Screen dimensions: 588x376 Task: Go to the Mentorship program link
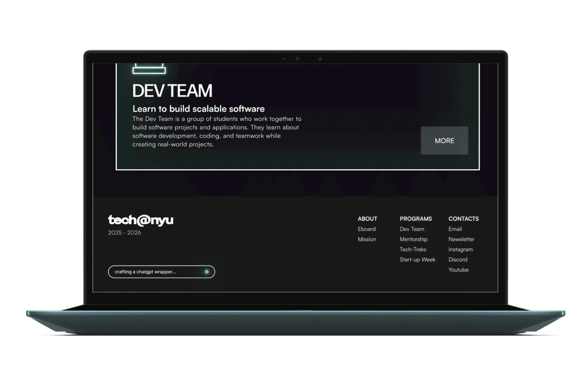coord(414,239)
